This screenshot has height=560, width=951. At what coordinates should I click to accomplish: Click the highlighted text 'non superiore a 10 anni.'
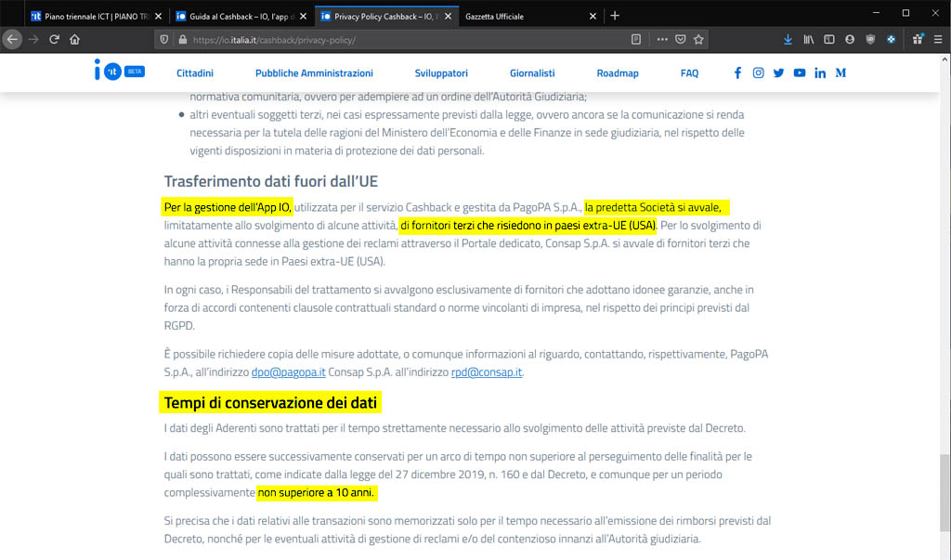coord(317,492)
